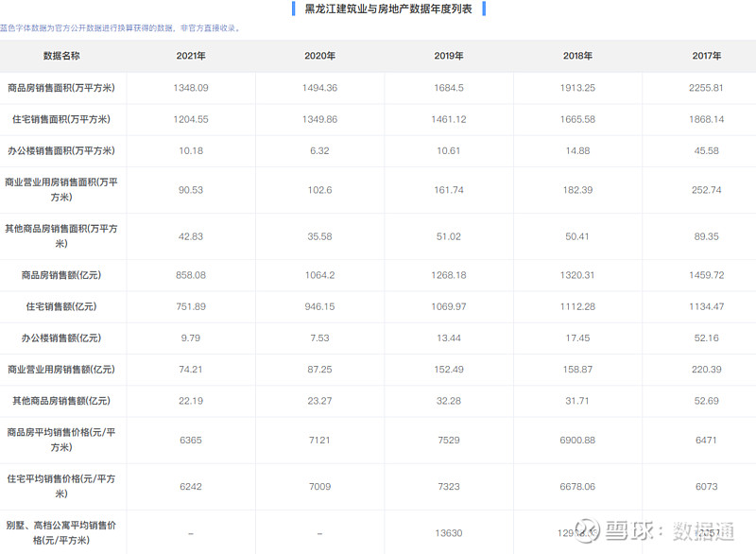Click cell value 252.74
Image resolution: width=756 pixels, height=554 pixels.
706,189
